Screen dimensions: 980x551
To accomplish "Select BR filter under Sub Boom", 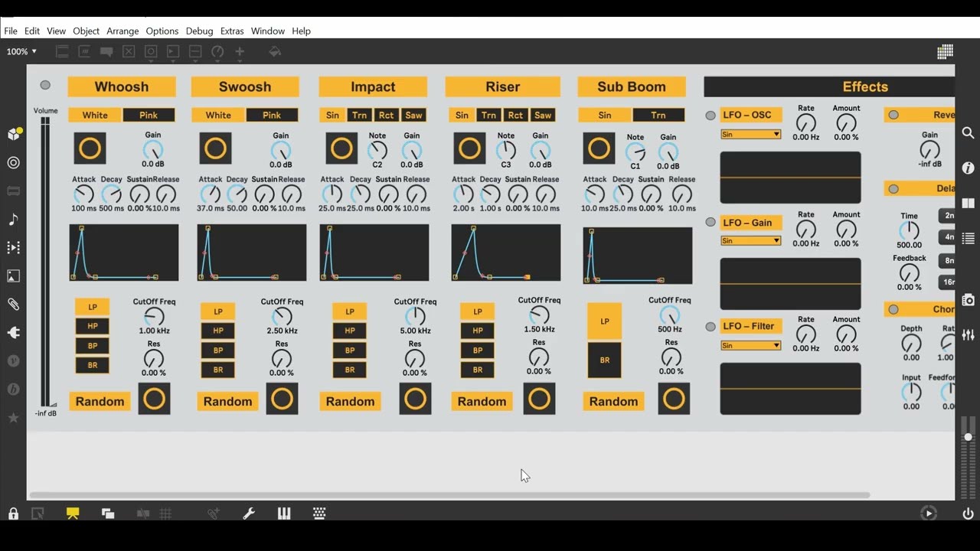I will 605,360.
